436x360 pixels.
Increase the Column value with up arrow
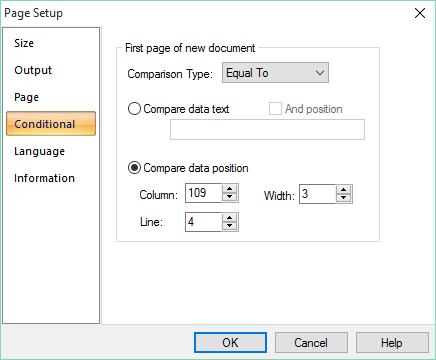coord(230,189)
